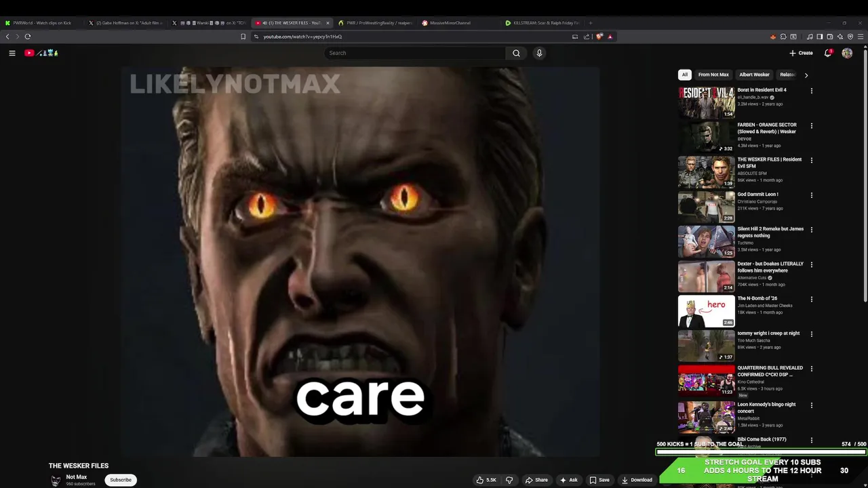The image size is (868, 488).
Task: Share this page via address bar icon
Action: click(x=587, y=37)
